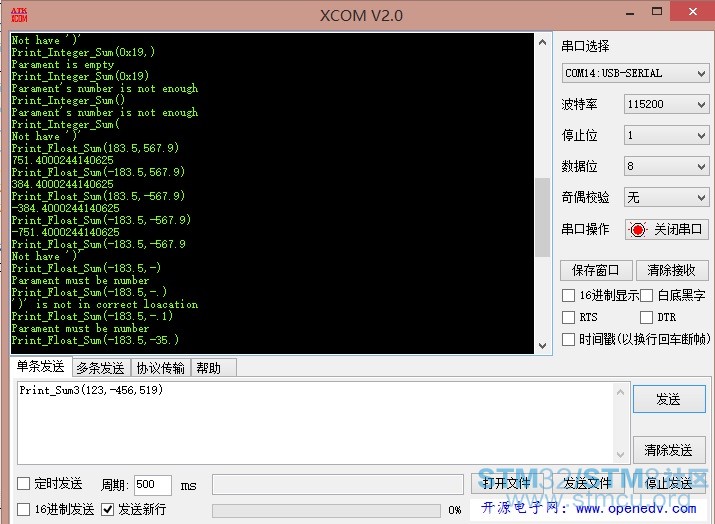Click the line "')' is not in correct loacation"
The image size is (715, 524).
coord(105,304)
